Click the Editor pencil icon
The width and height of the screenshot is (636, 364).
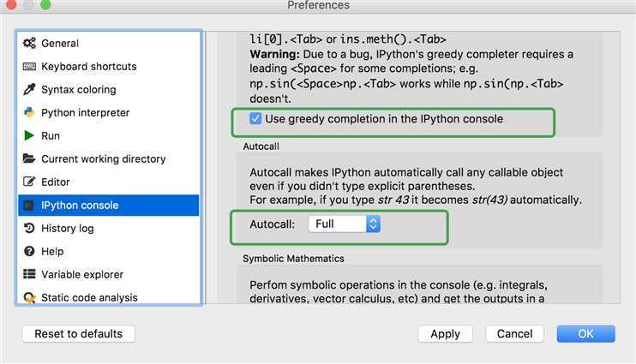(29, 182)
